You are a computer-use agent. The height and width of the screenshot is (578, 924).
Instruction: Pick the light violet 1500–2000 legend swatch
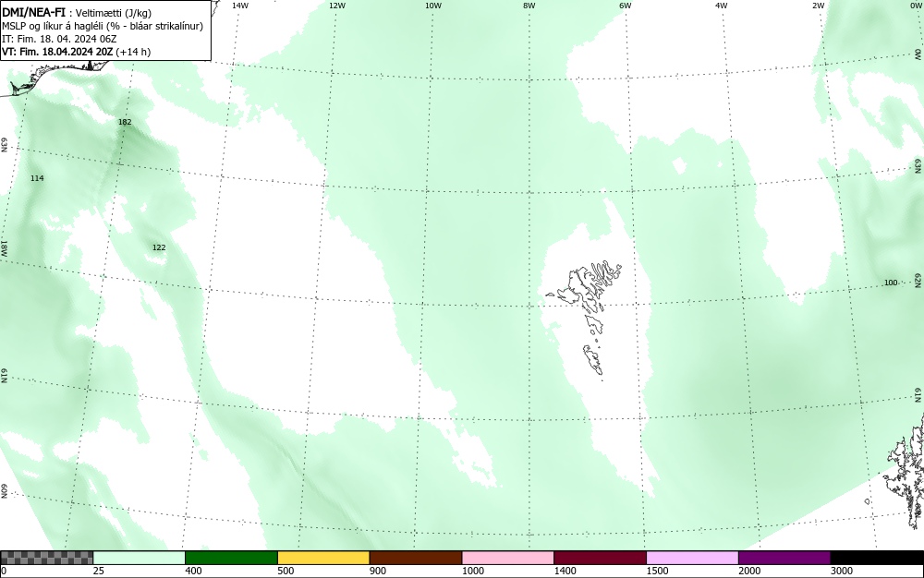[692, 558]
